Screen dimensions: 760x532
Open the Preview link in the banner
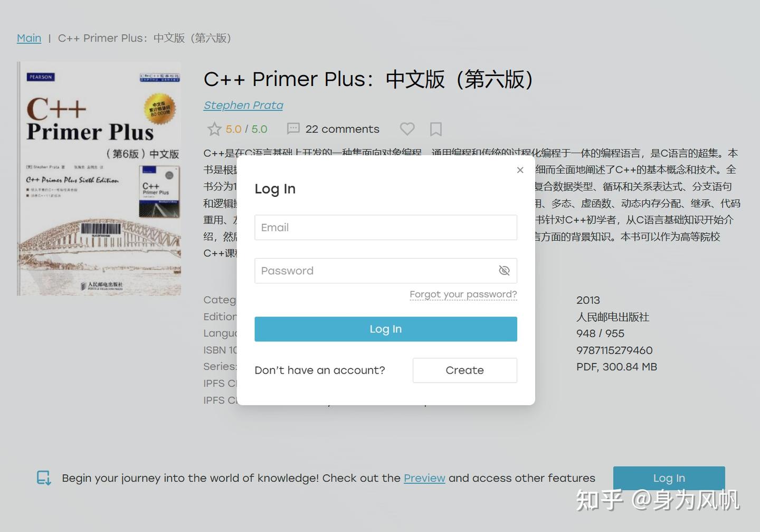(x=424, y=478)
